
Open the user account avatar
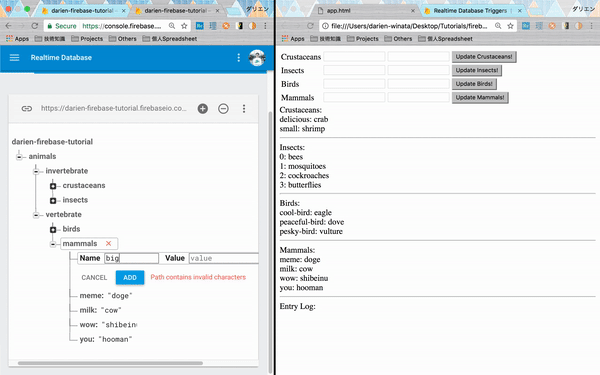[x=257, y=58]
